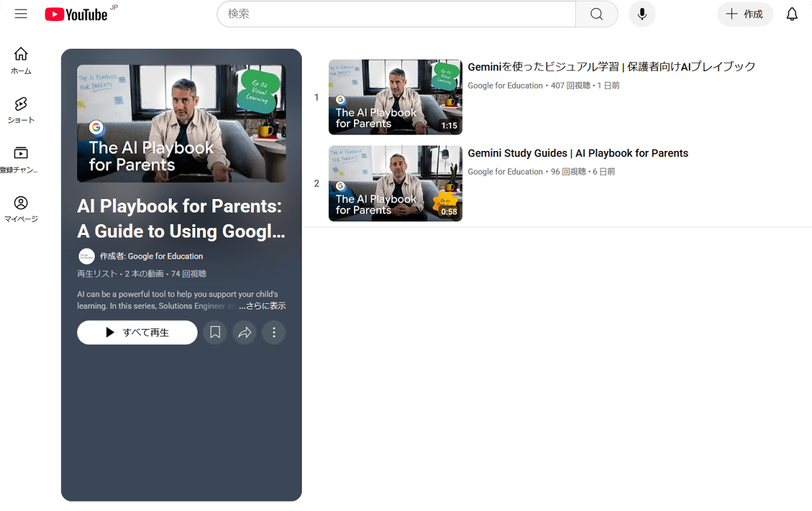Save playlist using the bookmark icon

pyautogui.click(x=215, y=332)
